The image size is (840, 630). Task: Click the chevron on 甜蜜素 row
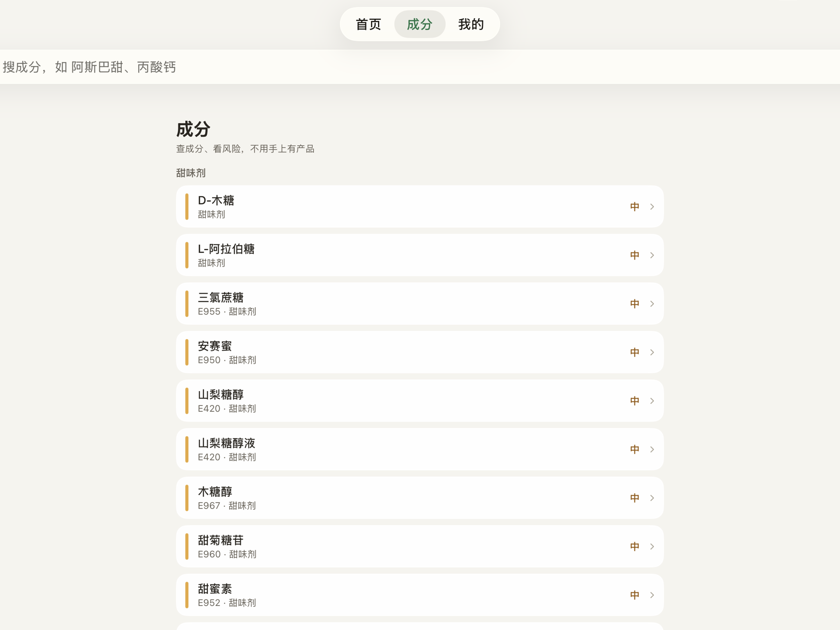point(652,595)
